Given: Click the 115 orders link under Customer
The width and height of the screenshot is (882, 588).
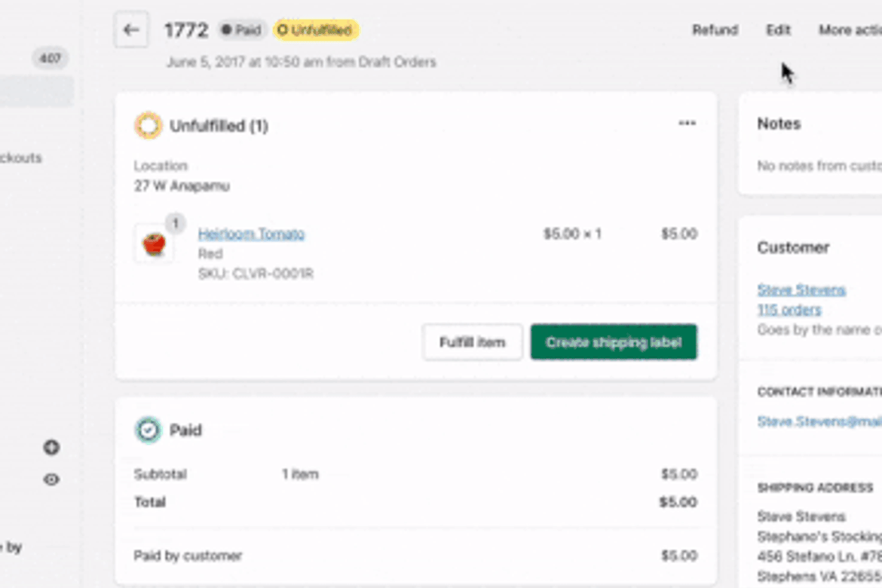Looking at the screenshot, I should 789,309.
